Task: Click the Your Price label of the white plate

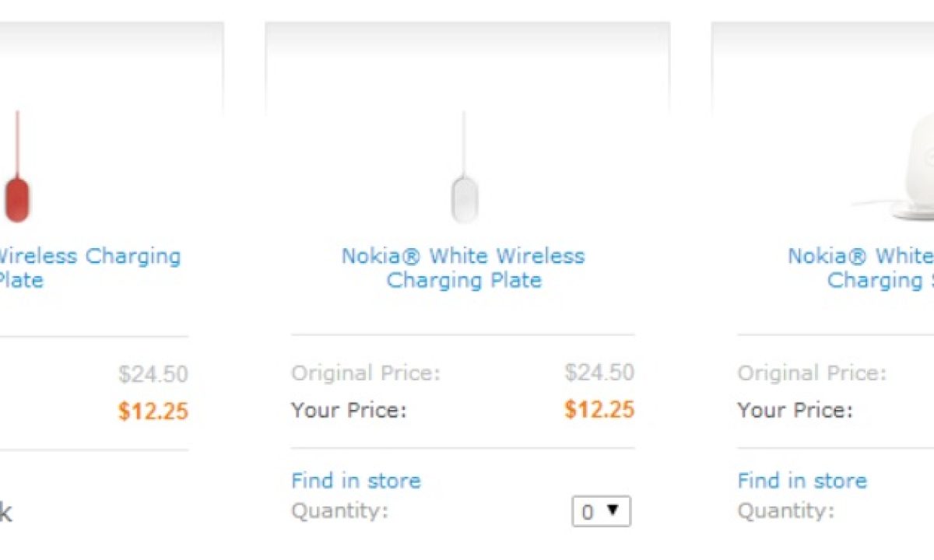Action: click(x=349, y=411)
